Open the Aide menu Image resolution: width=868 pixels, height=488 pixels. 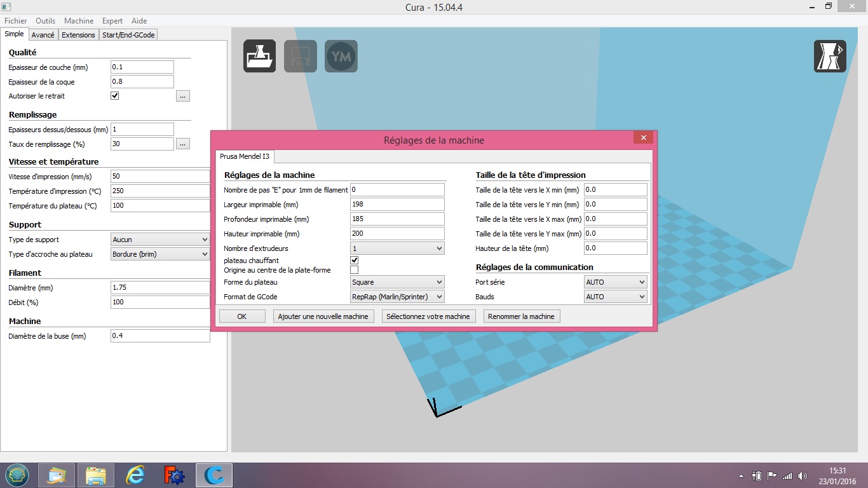(139, 21)
